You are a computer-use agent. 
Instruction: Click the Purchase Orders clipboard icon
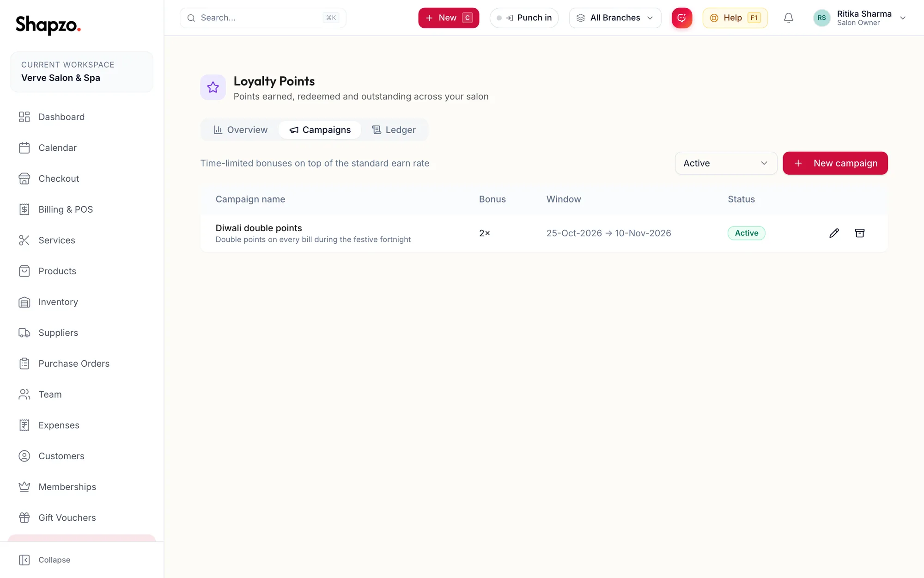[24, 363]
